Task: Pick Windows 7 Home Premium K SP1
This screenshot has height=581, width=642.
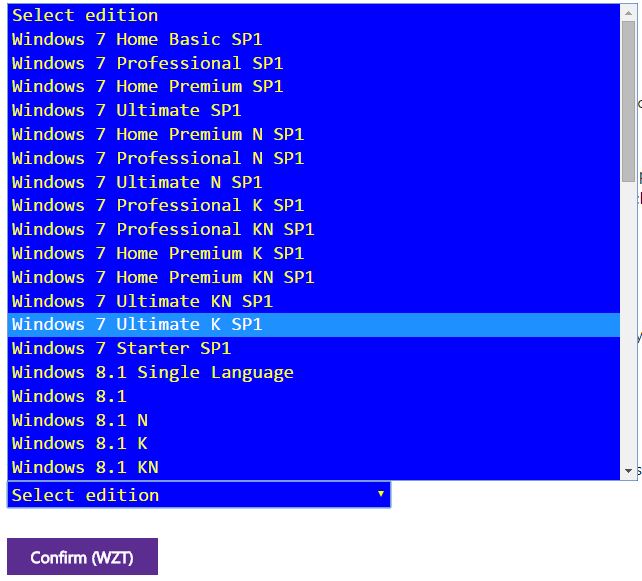Action: pos(314,253)
